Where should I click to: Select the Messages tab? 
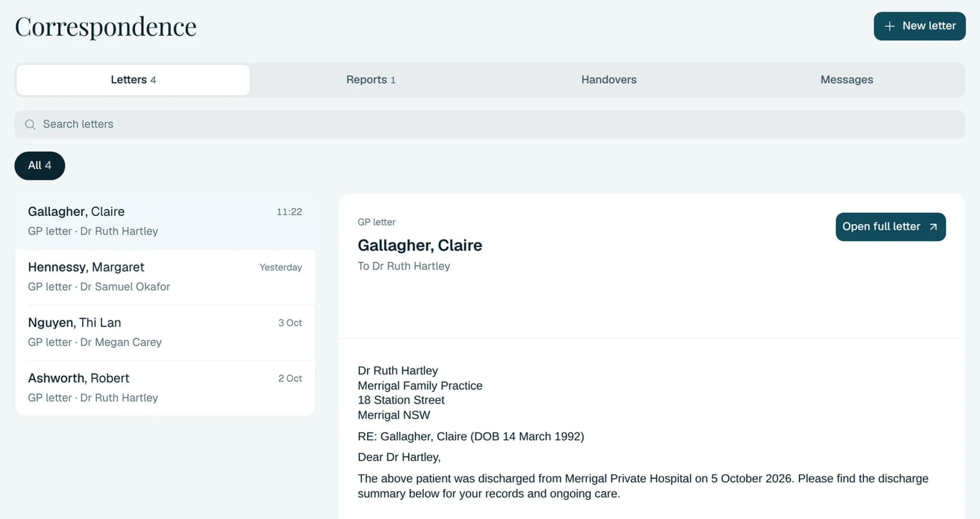click(x=847, y=80)
